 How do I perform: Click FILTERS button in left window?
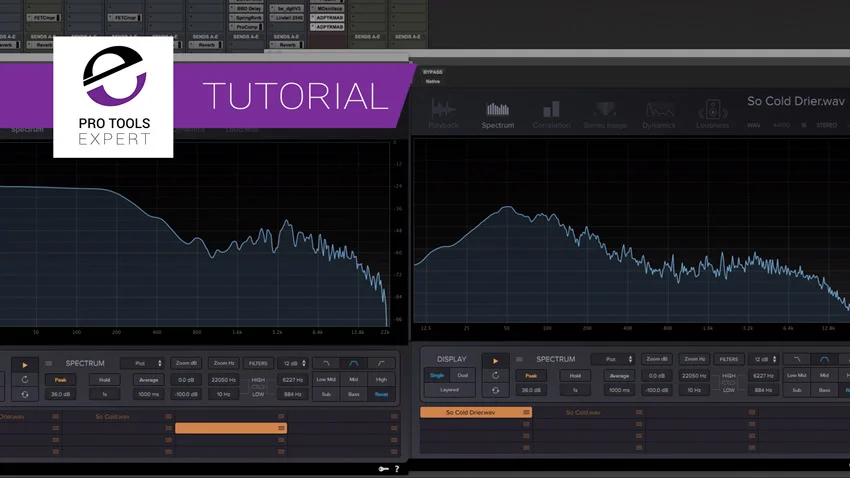point(258,363)
